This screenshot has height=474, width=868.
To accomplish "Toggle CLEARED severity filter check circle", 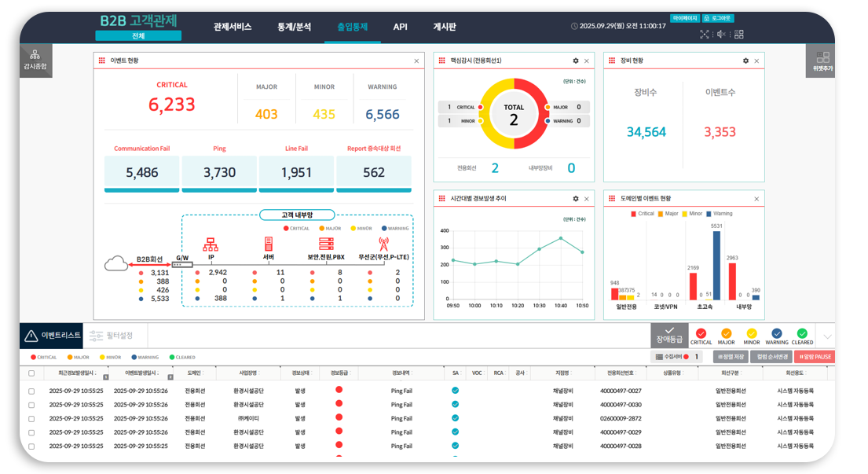I will [802, 333].
